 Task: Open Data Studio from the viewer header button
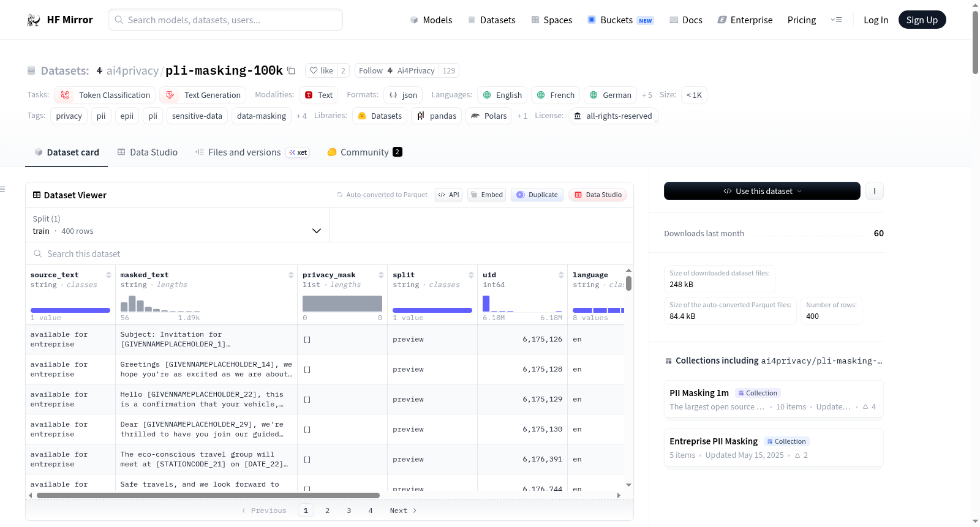(x=598, y=195)
